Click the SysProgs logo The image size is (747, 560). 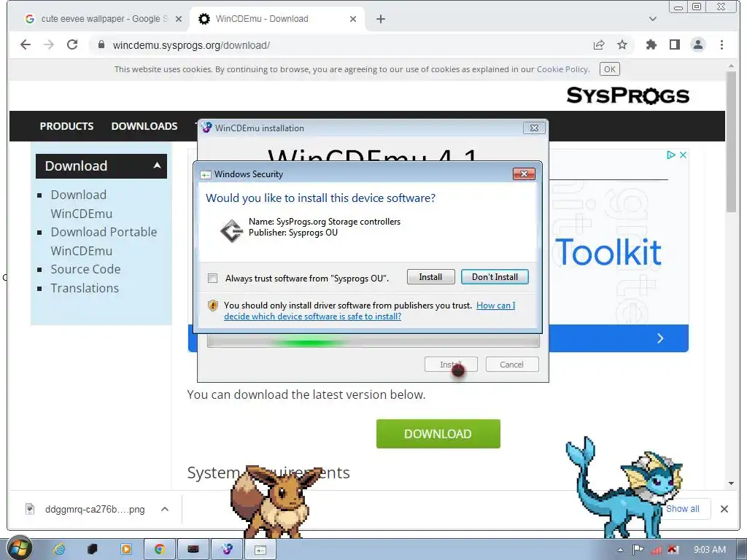pyautogui.click(x=628, y=96)
